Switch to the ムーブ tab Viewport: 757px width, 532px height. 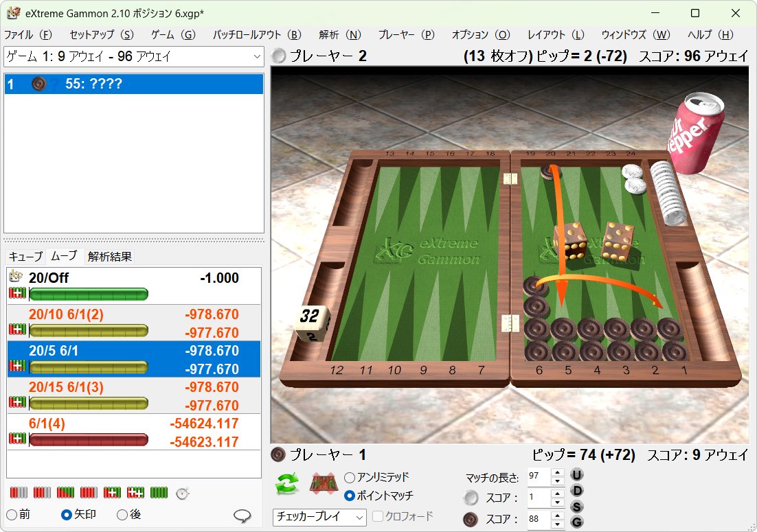coord(64,256)
